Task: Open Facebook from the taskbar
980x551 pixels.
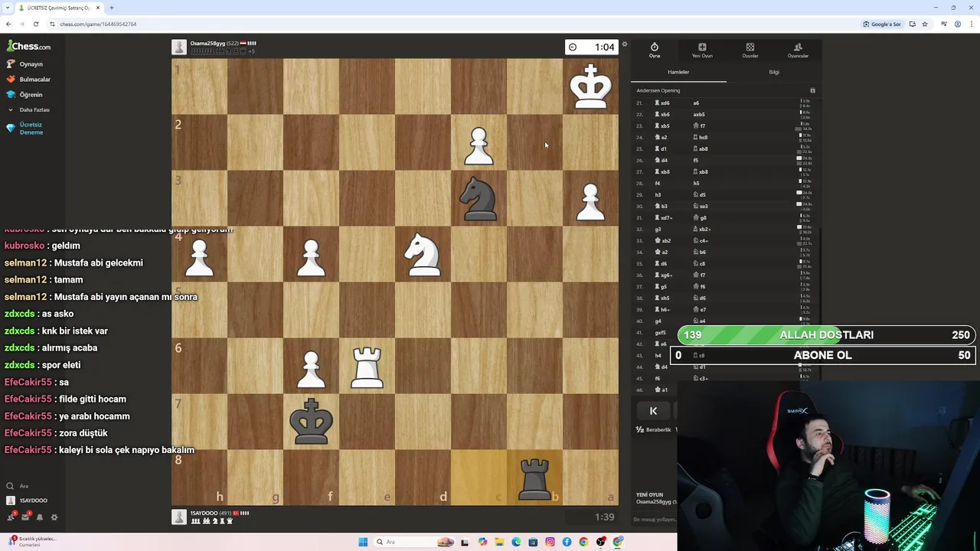Action: coord(567,542)
